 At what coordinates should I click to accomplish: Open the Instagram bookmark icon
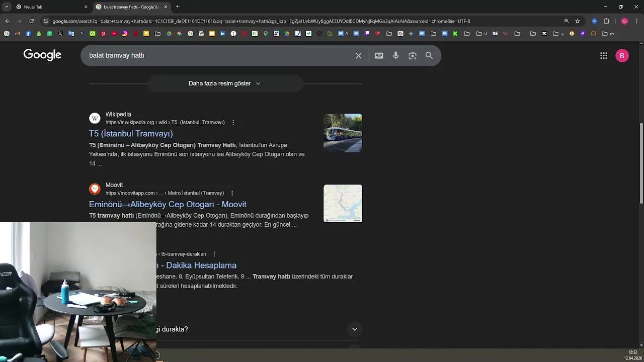coord(125,34)
